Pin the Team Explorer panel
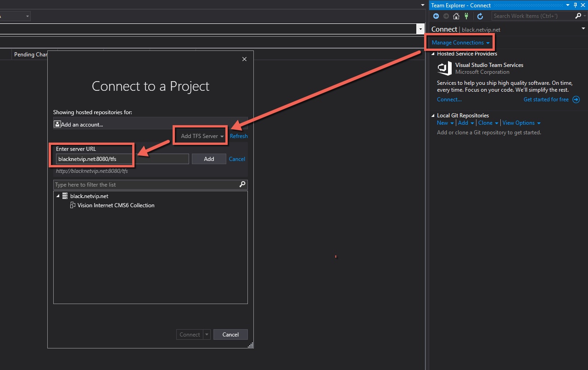588x370 pixels. 576,5
